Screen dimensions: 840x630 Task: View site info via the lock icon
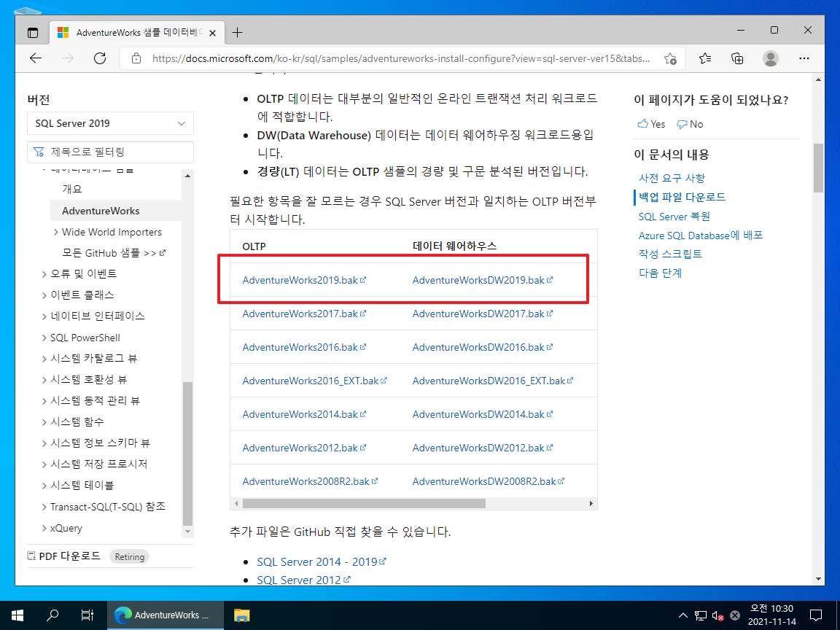click(x=136, y=58)
